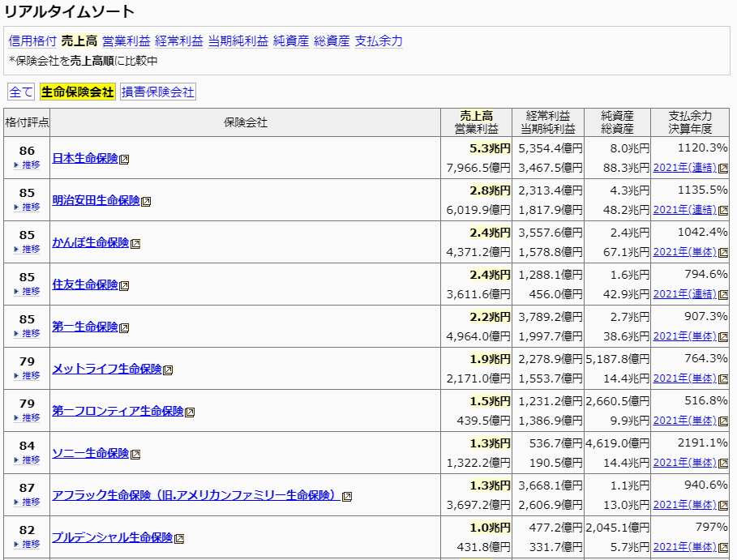Image resolution: width=737 pixels, height=560 pixels.
Task: Sort by 営業利益
Action: pyautogui.click(x=126, y=41)
